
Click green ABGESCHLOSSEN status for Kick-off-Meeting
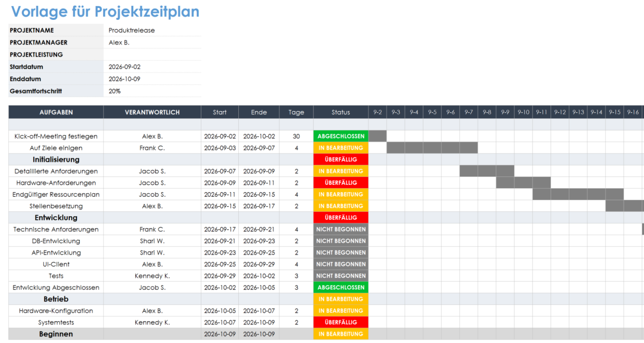point(341,136)
